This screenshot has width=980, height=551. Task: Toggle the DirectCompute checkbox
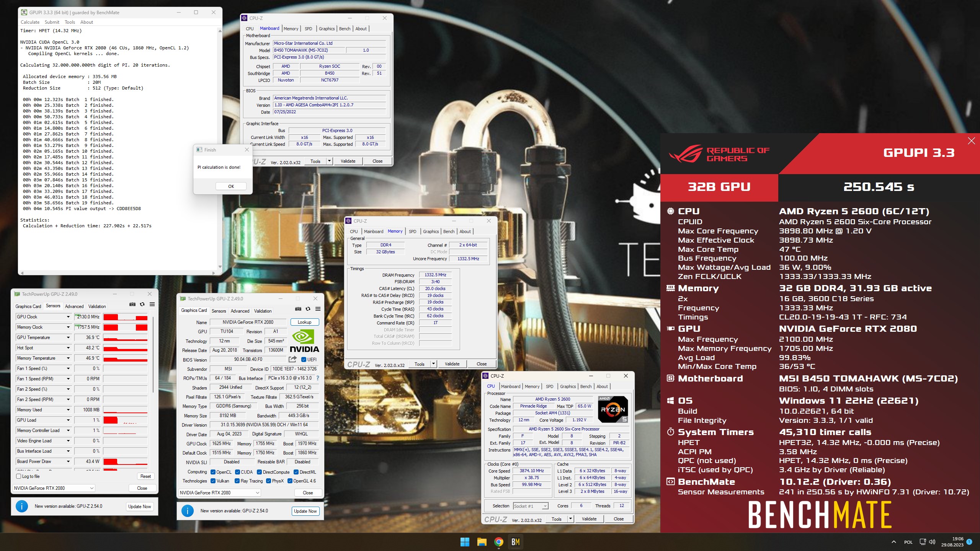click(259, 472)
